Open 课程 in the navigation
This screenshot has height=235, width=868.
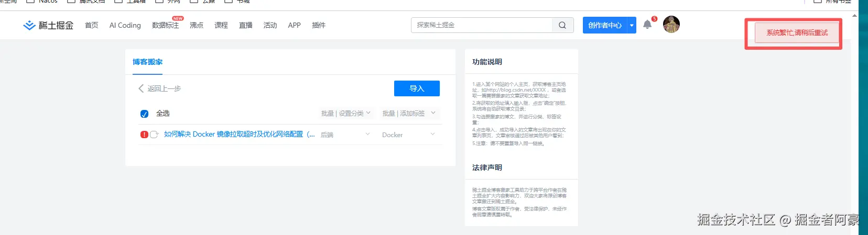click(221, 25)
